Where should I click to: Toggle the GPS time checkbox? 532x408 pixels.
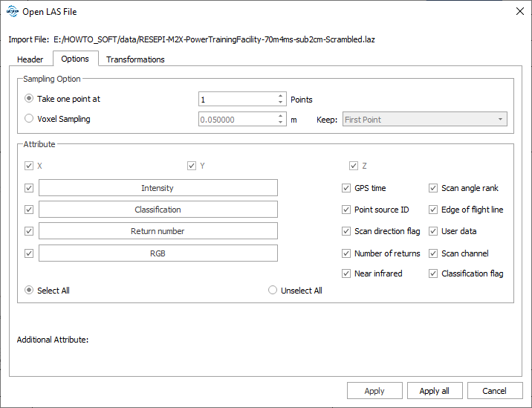coord(346,188)
